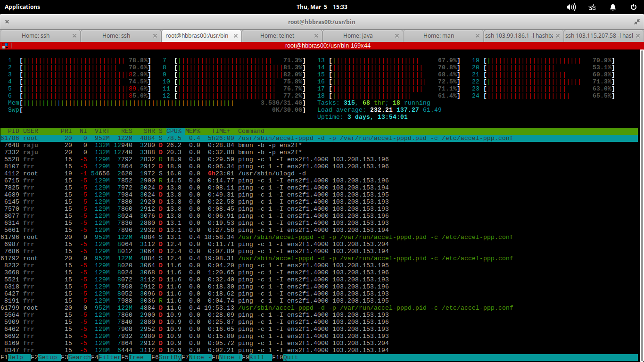The height and width of the screenshot is (362, 644).
Task: Open the Applications menu
Action: tap(22, 7)
